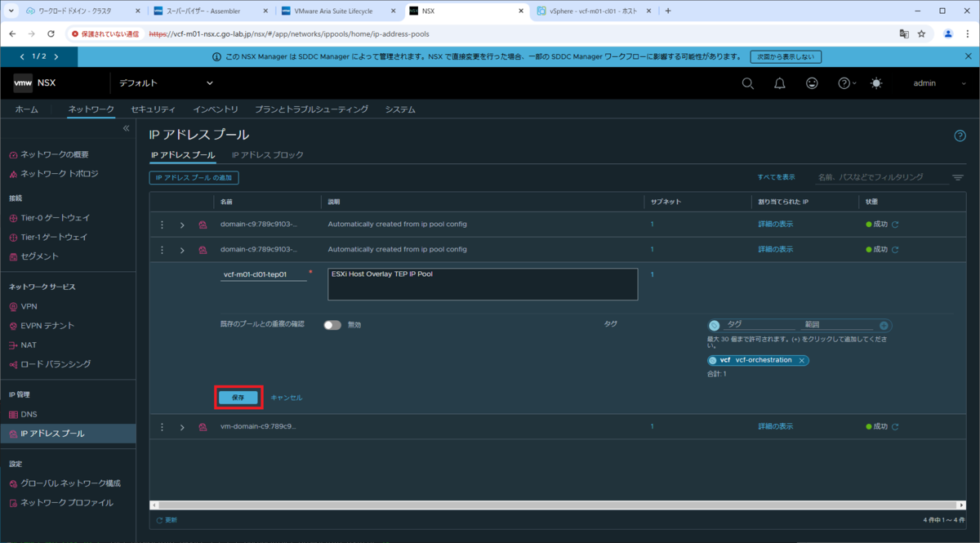980x543 pixels.
Task: Click the browser translate icon in address bar
Action: click(x=904, y=34)
